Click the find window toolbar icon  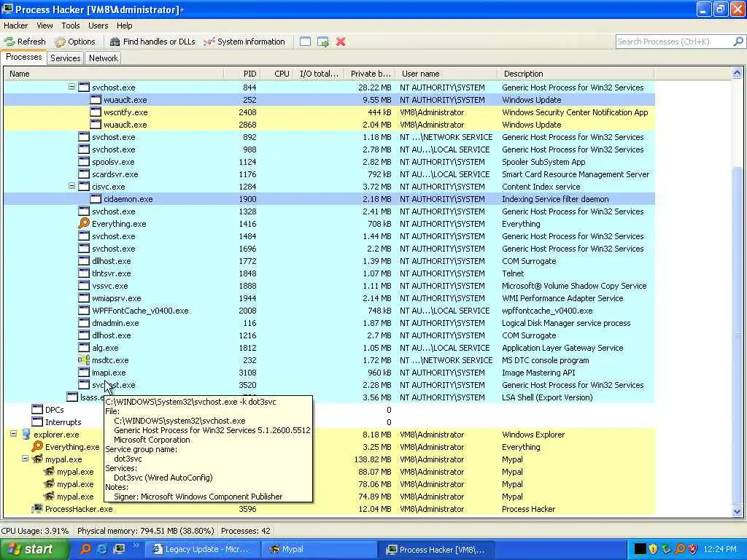[x=306, y=42]
